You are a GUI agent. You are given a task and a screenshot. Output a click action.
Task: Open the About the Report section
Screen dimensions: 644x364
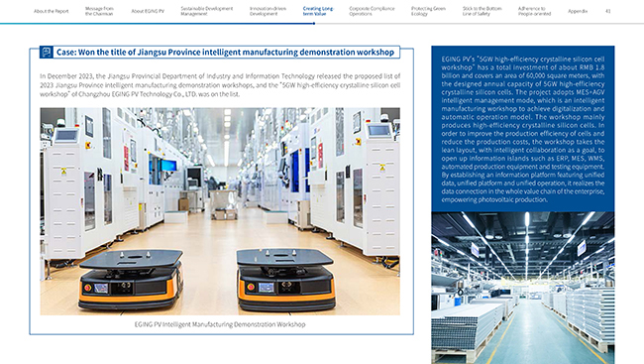[x=52, y=11]
